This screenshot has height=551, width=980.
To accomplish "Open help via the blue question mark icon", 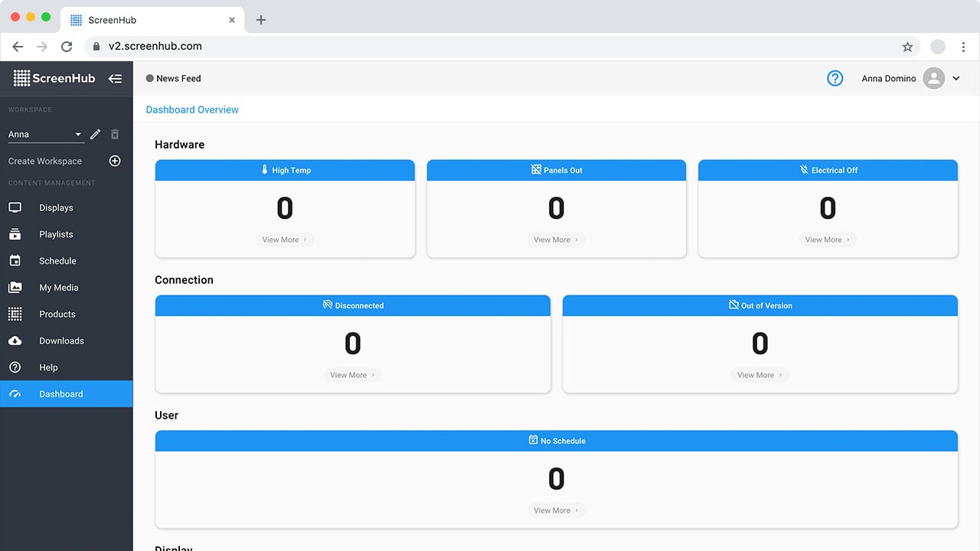I will click(835, 78).
